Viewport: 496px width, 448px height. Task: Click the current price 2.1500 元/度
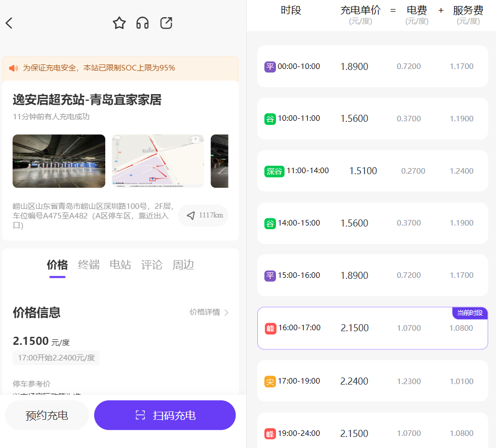pyautogui.click(x=41, y=341)
